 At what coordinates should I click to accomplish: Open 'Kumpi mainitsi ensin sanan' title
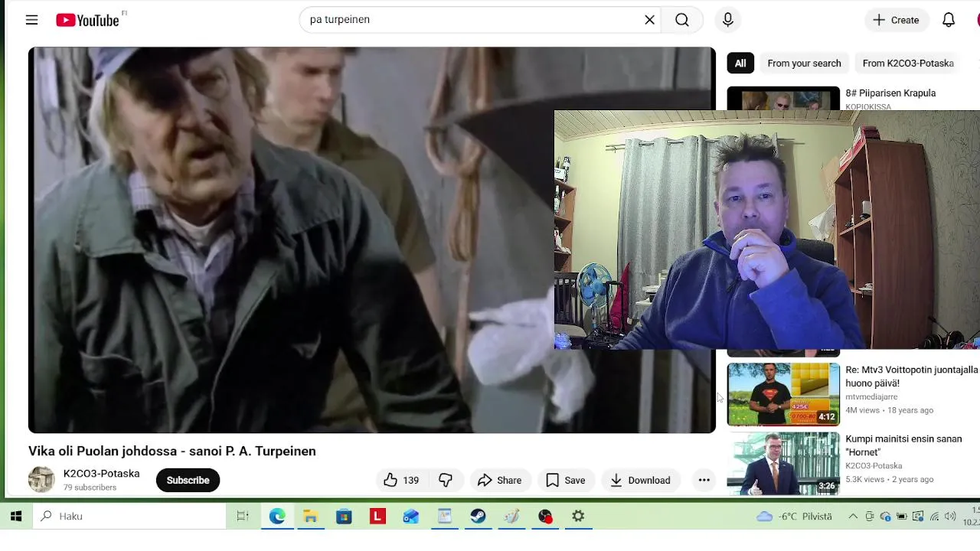tap(903, 445)
